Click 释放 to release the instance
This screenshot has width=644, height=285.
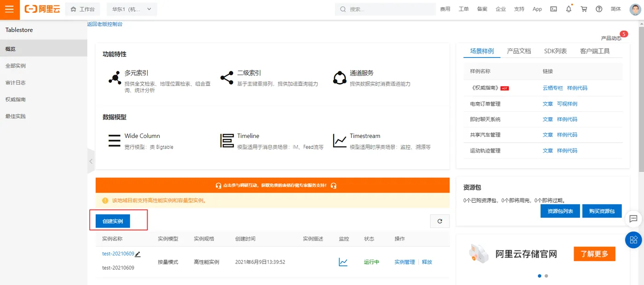pos(427,262)
